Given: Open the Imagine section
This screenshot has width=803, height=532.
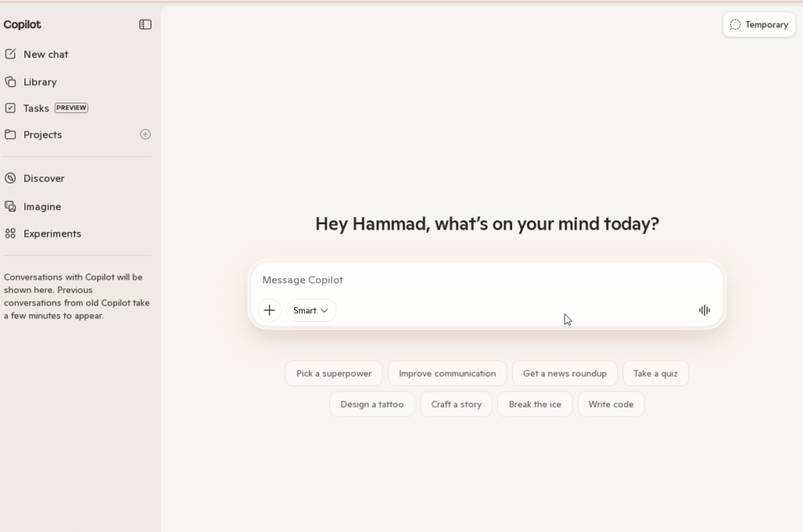Looking at the screenshot, I should (x=42, y=207).
